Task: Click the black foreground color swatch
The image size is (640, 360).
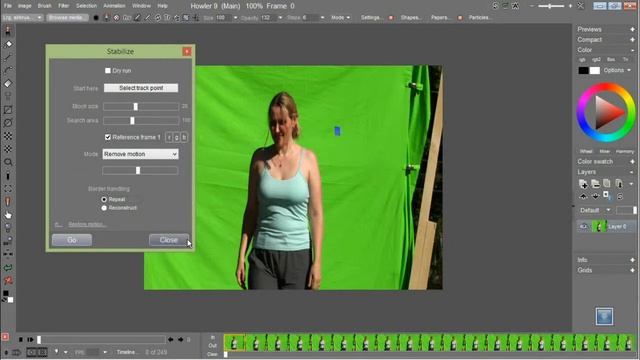Action: point(583,71)
